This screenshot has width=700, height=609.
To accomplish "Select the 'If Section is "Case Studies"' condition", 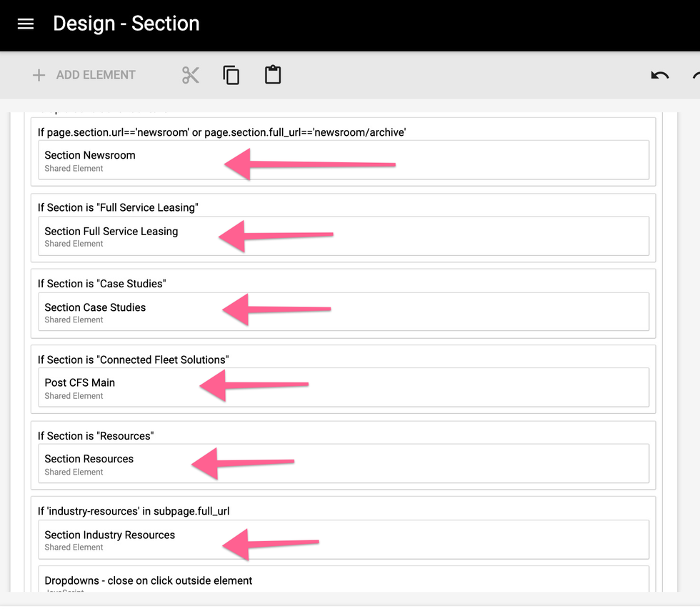I will tap(101, 284).
